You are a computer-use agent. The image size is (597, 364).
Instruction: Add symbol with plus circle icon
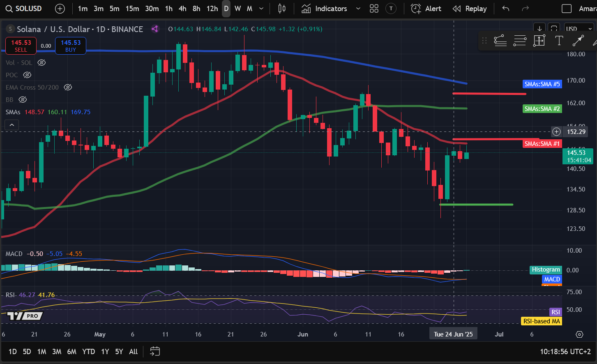(x=60, y=9)
